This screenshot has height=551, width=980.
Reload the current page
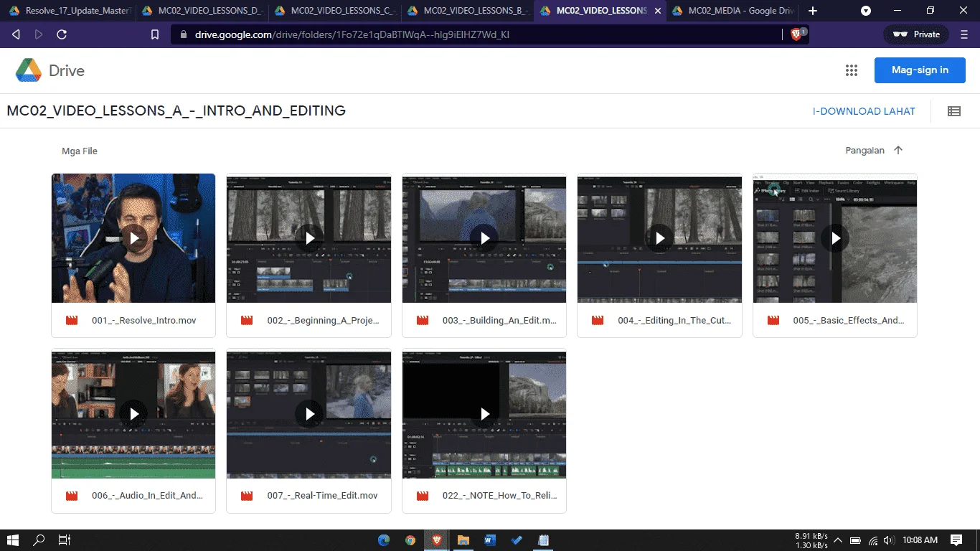point(62,34)
